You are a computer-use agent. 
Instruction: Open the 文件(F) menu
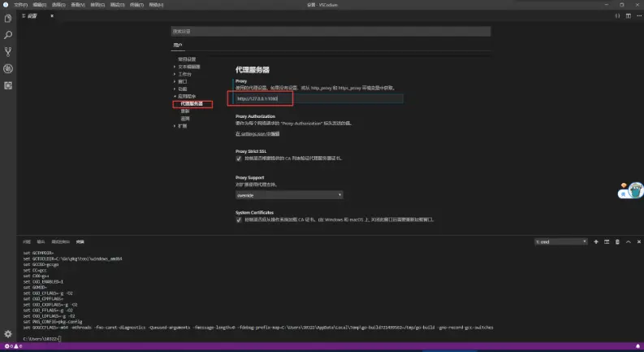point(20,5)
